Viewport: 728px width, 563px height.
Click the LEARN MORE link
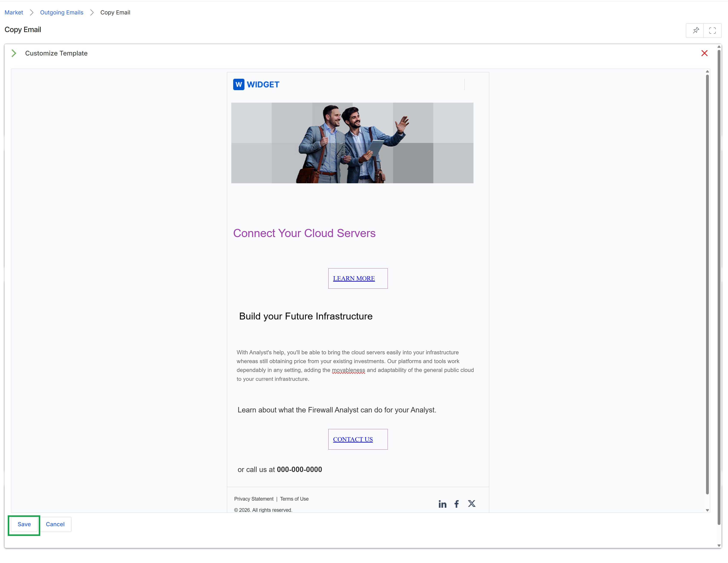pyautogui.click(x=354, y=279)
